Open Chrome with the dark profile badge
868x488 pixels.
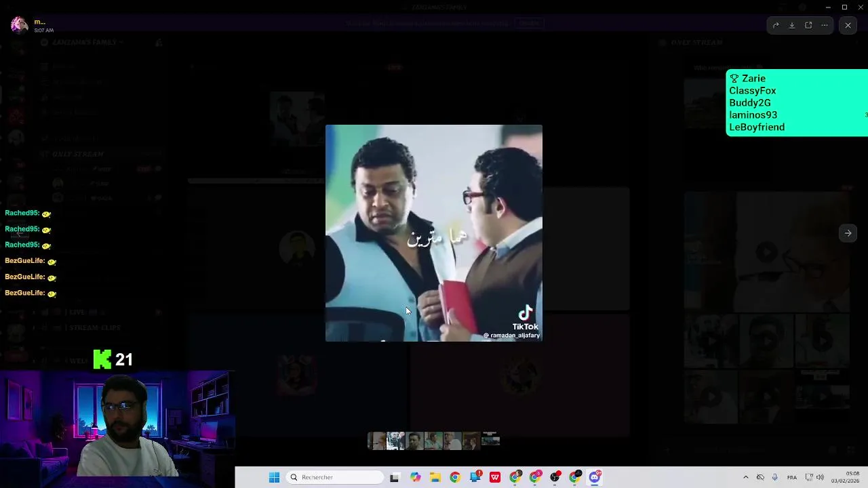(575, 477)
